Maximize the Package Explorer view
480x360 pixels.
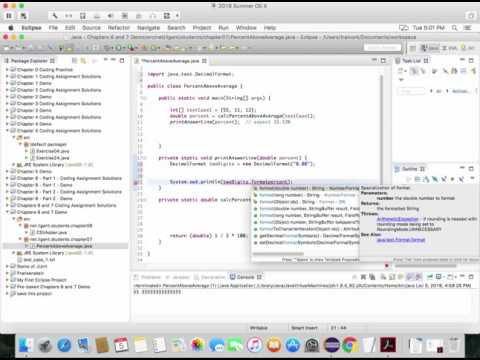point(122,61)
